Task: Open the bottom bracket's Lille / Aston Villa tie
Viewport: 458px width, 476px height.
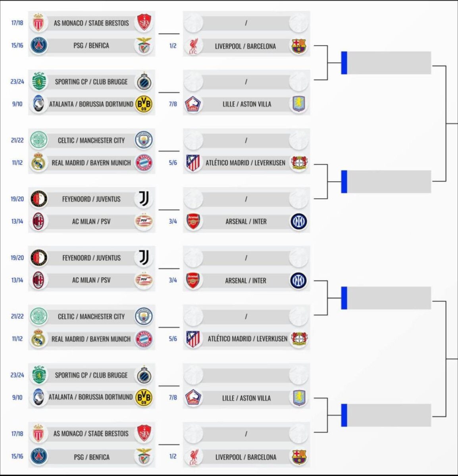Action: (x=246, y=398)
